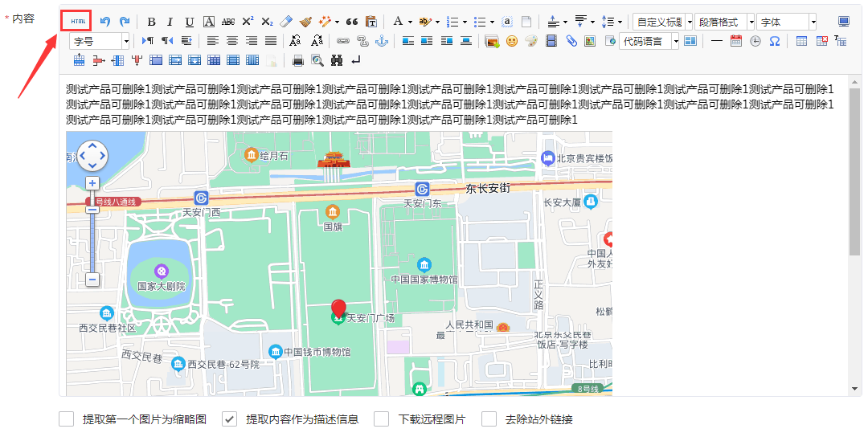Viewport: 868px width, 441px height.
Task: Click 国家大剧院 label on map
Action: click(162, 286)
